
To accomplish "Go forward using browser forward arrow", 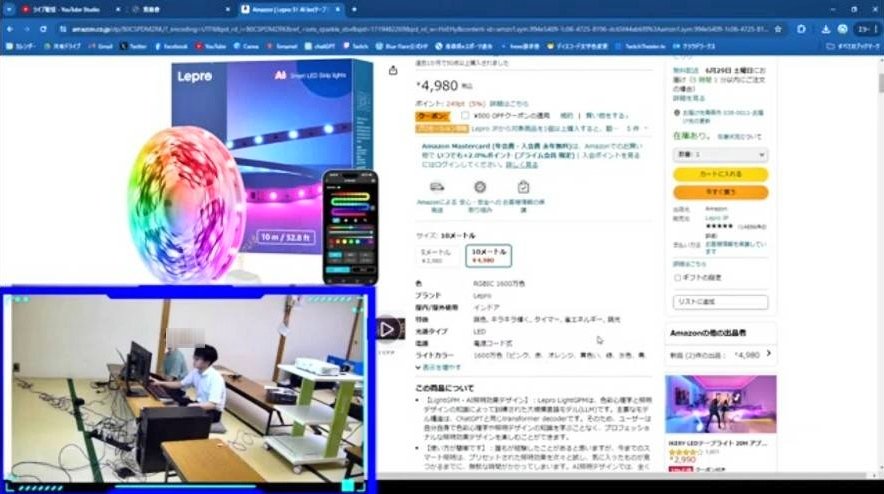I will pos(26,29).
